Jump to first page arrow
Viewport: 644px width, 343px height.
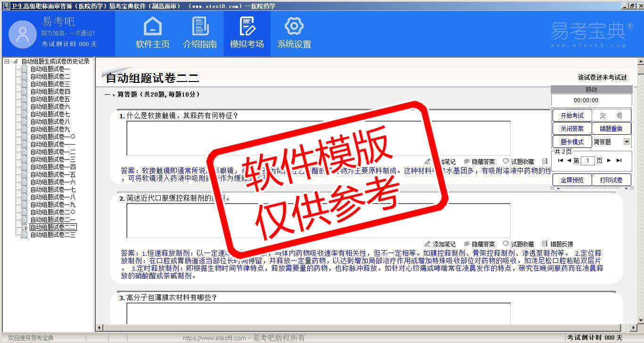[x=560, y=161]
